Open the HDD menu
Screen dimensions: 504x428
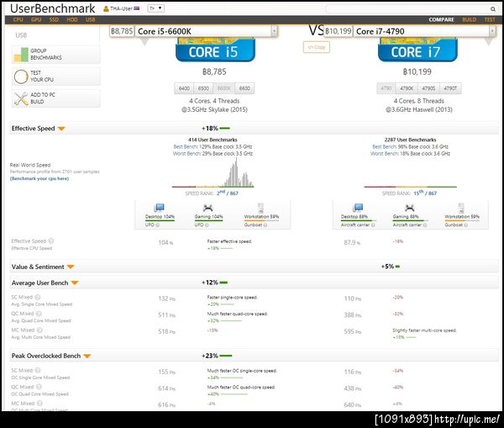[x=72, y=19]
